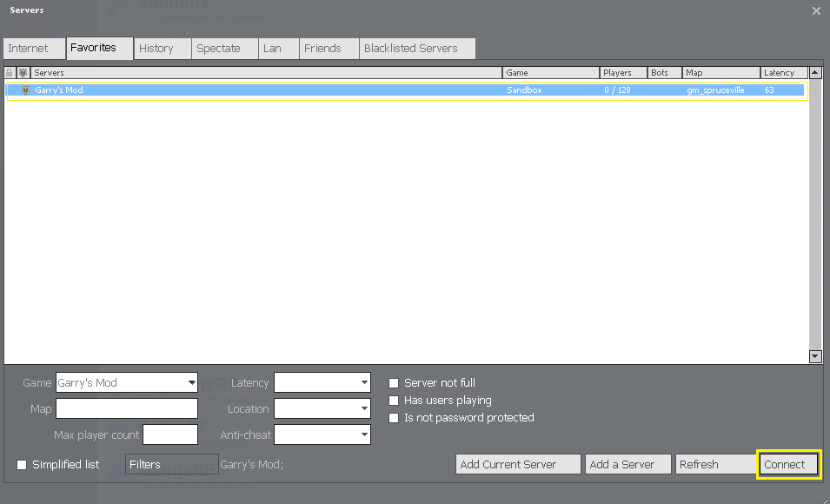This screenshot has width=830, height=504.
Task: Click the anti-cheat shield column header
Action: pyautogui.click(x=23, y=72)
